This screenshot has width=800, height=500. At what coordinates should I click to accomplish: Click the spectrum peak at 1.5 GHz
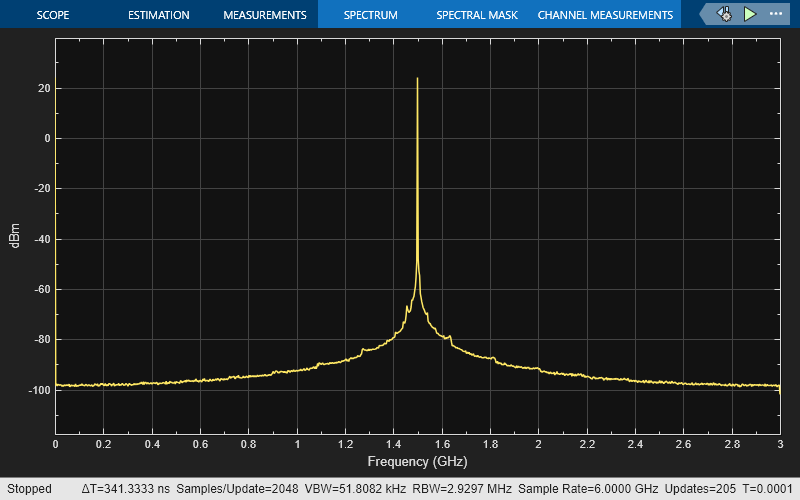(x=417, y=79)
